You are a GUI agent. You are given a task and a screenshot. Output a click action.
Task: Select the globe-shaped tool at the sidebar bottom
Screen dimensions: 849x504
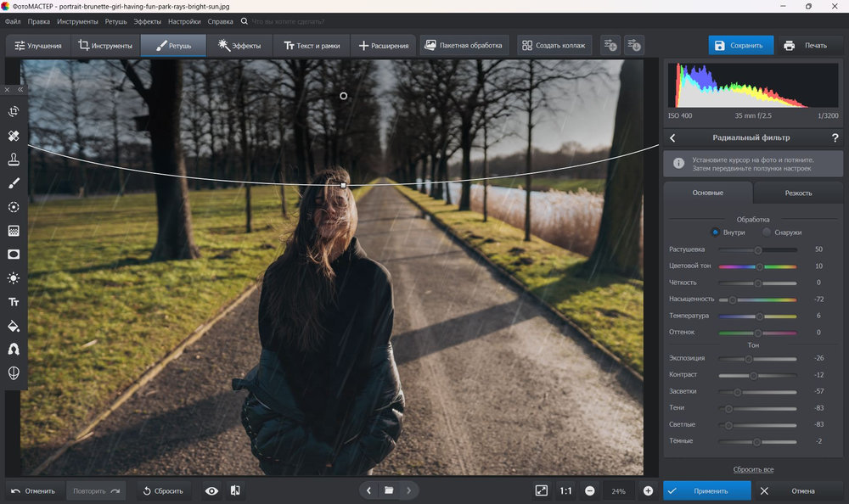(14, 373)
